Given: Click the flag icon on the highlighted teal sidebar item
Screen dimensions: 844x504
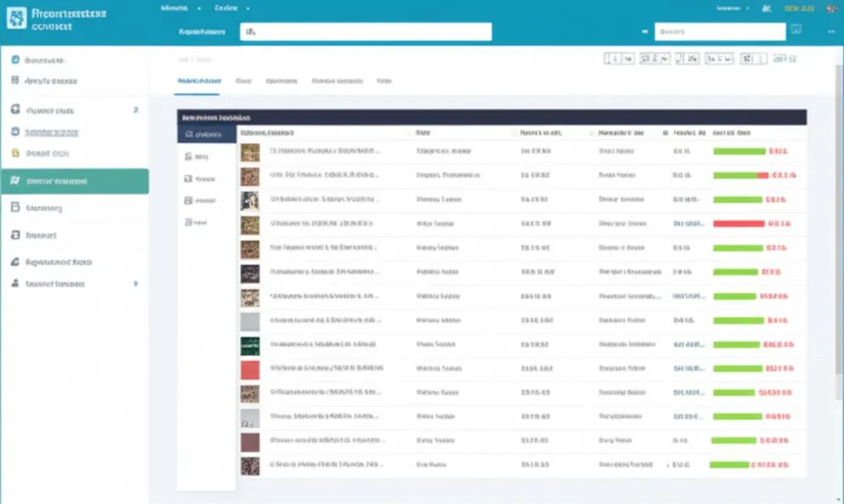Looking at the screenshot, I should coord(14,181).
